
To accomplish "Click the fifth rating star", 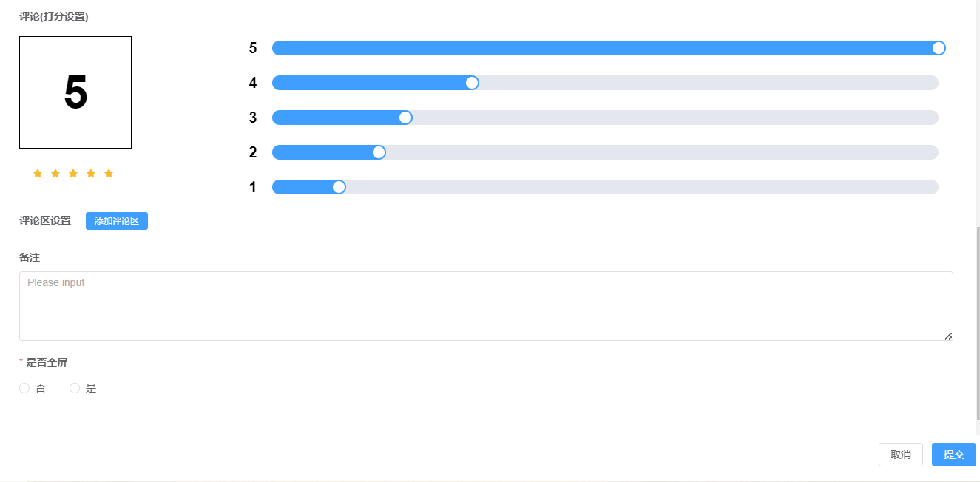I will (x=109, y=173).
